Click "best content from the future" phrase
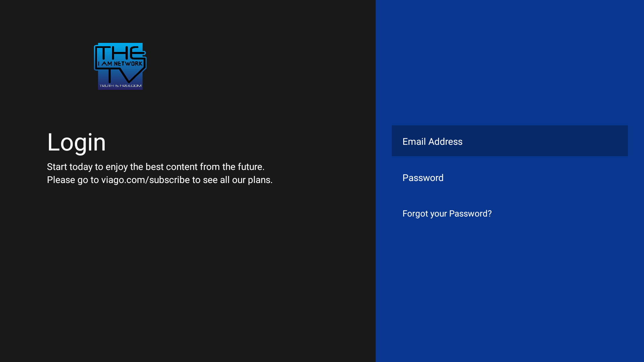Screen dimensions: 644x362 point(205,167)
